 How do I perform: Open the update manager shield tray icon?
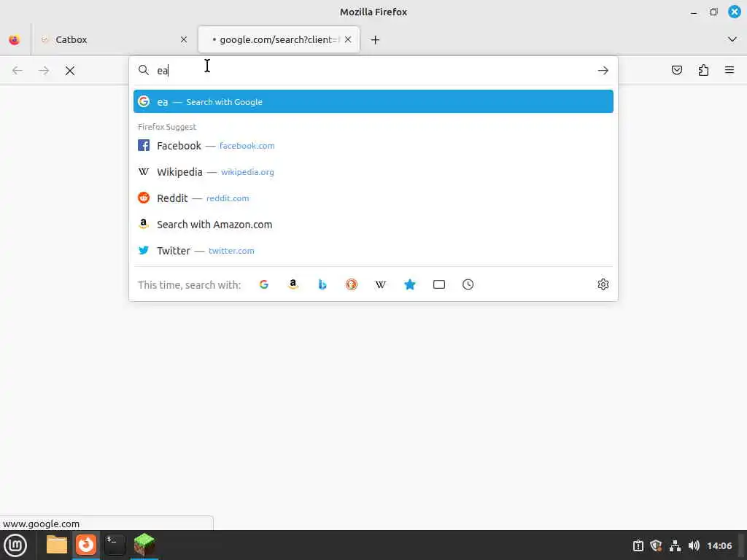(x=656, y=545)
